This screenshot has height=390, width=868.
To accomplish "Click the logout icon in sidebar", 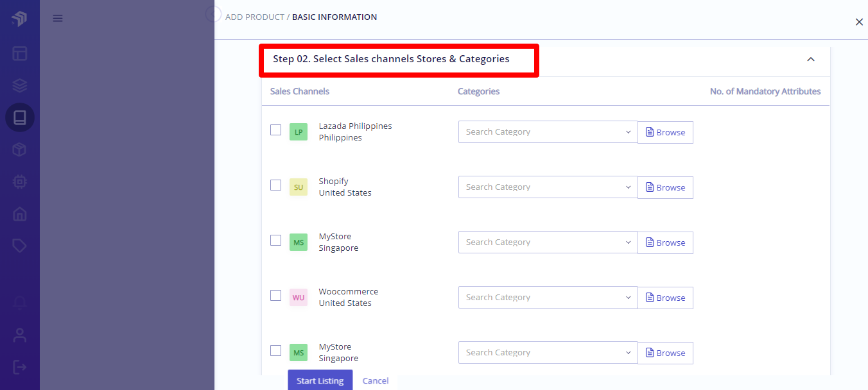I will (19, 367).
